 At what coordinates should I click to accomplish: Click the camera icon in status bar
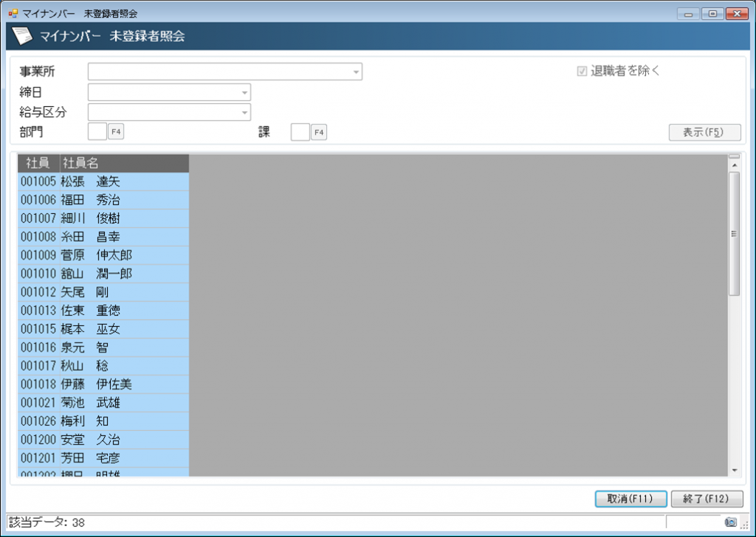tap(730, 522)
